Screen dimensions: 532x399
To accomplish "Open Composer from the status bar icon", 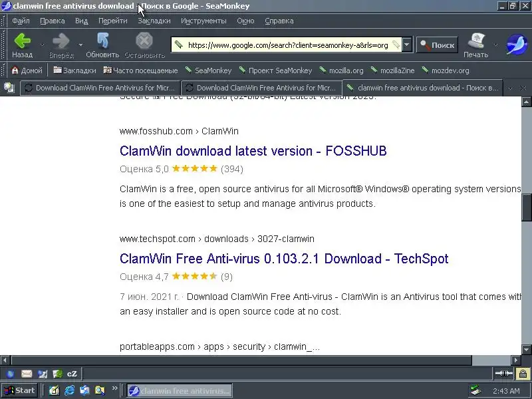I will click(43, 374).
